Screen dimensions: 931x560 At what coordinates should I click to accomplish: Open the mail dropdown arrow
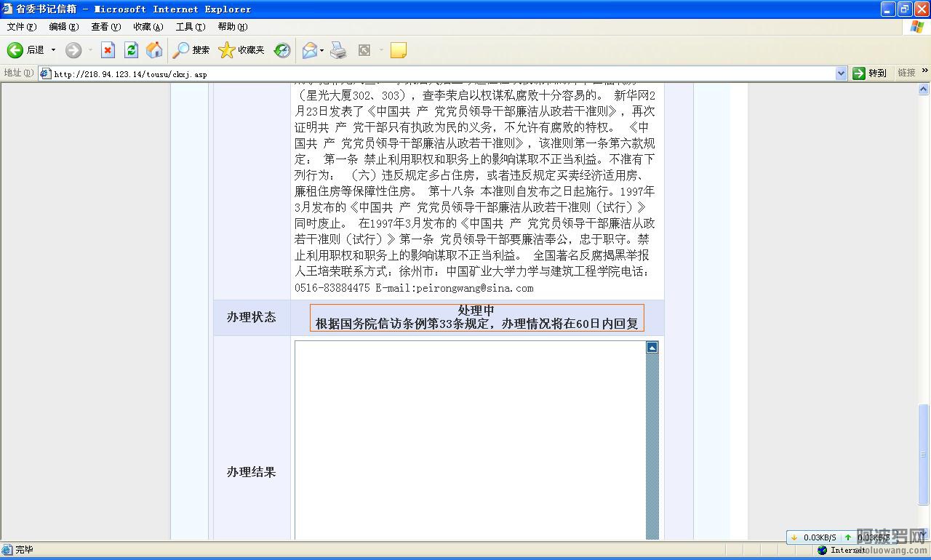coord(321,50)
